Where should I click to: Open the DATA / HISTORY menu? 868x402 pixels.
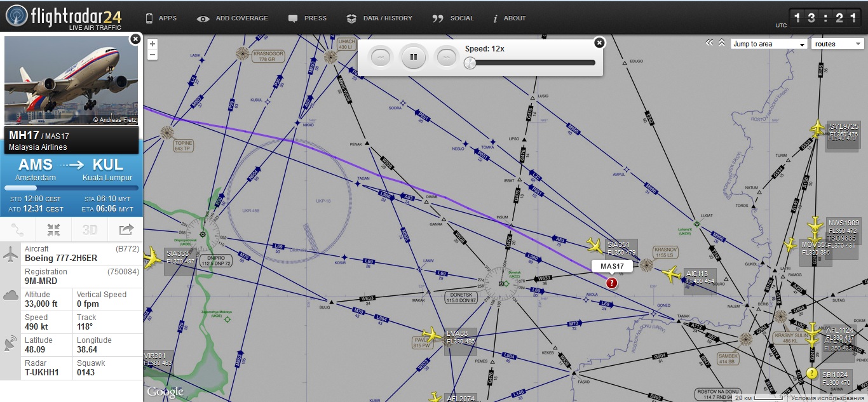pos(380,18)
